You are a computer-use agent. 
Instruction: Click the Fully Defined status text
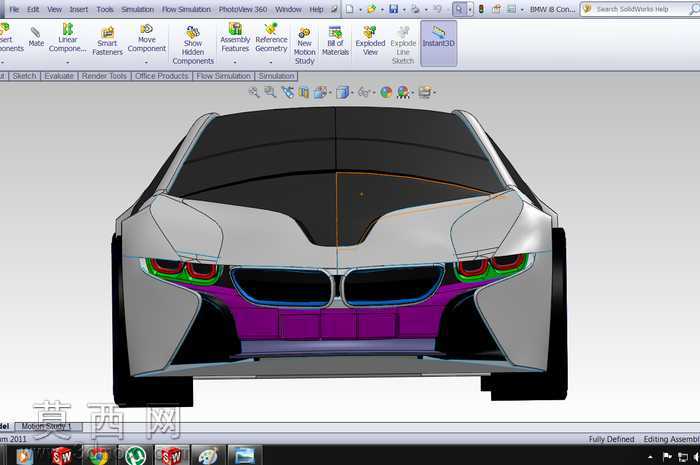point(611,440)
